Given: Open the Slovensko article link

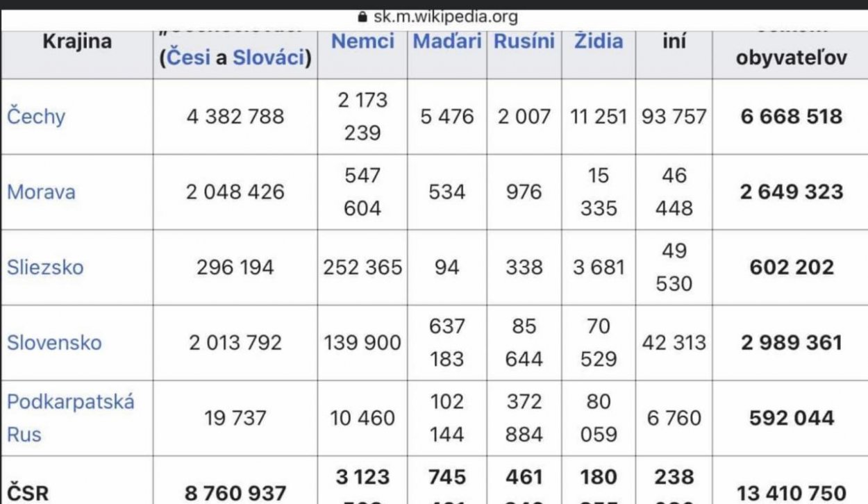Looking at the screenshot, I should (x=53, y=343).
